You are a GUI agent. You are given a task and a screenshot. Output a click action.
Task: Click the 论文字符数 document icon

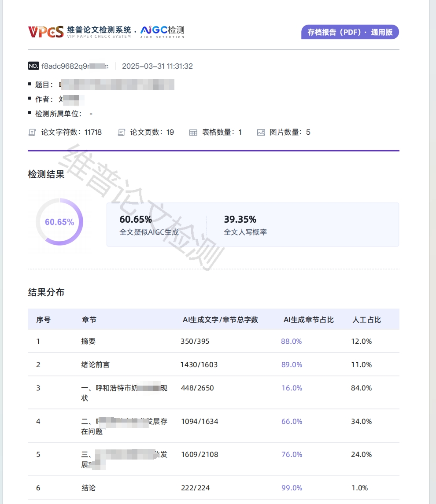pos(32,132)
